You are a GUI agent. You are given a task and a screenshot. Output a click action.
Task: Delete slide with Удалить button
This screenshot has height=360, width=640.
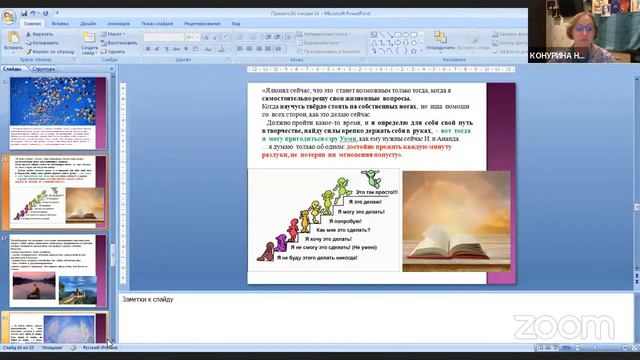[113, 52]
